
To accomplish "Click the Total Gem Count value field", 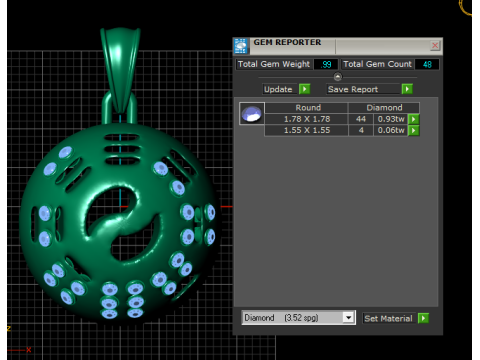I will (427, 64).
